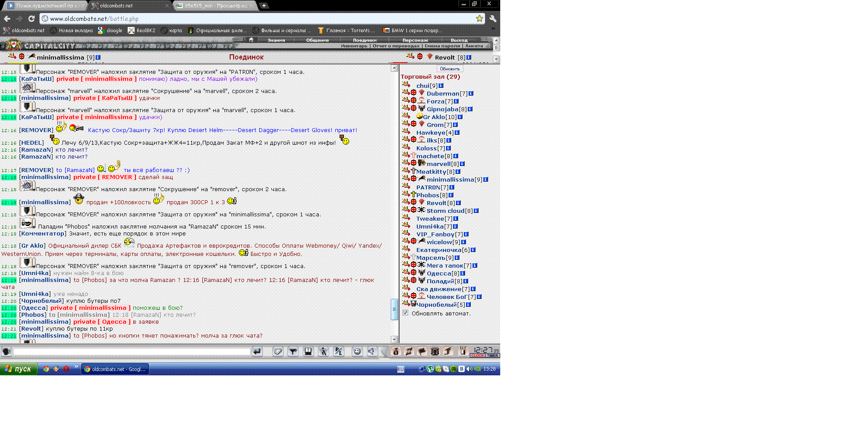868x434 pixels.
Task: Open the Персонаж menu
Action: tap(415, 40)
